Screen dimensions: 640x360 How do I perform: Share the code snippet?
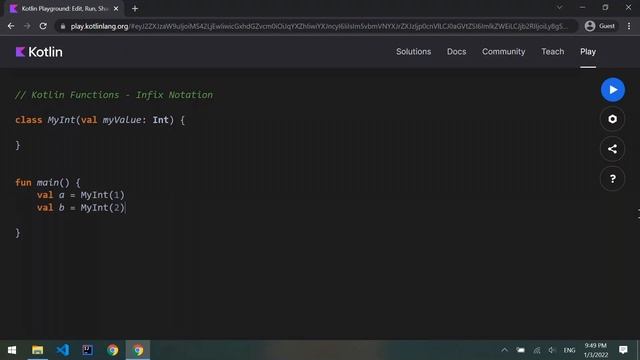(612, 149)
